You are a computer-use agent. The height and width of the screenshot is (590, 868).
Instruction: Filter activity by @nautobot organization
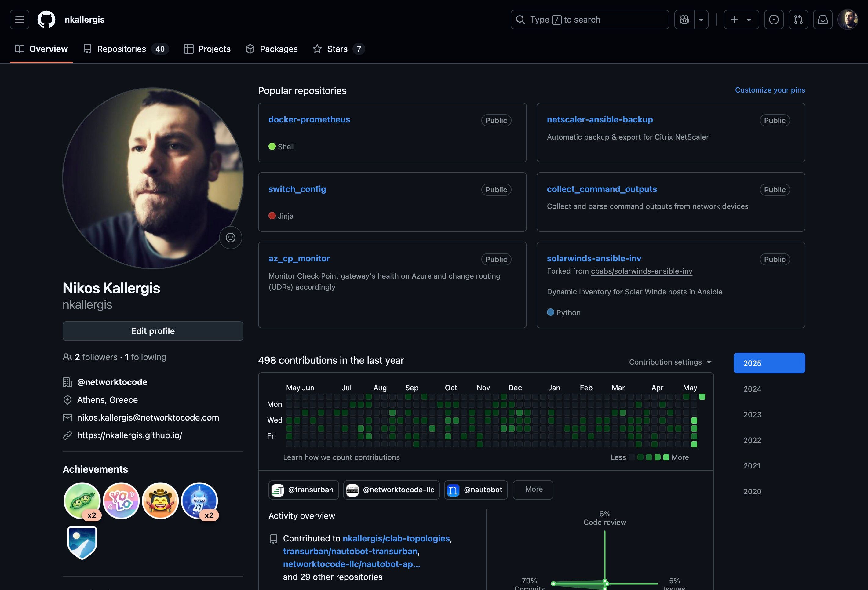(x=476, y=490)
